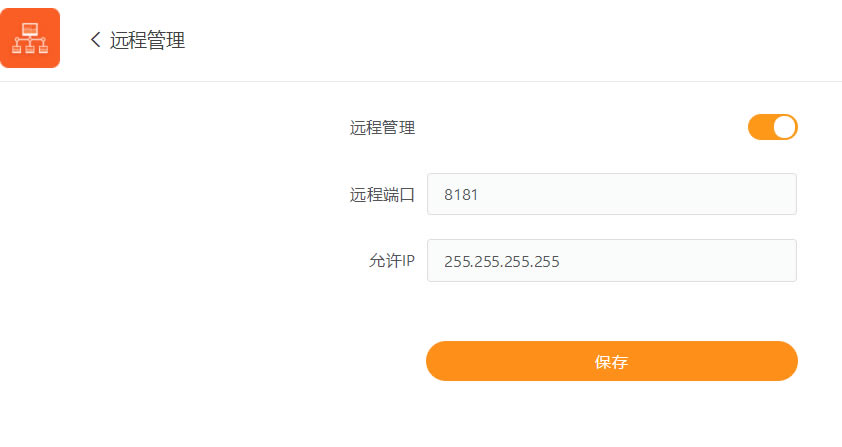This screenshot has width=842, height=447.
Task: Click the orange network topology icon
Action: 30,38
